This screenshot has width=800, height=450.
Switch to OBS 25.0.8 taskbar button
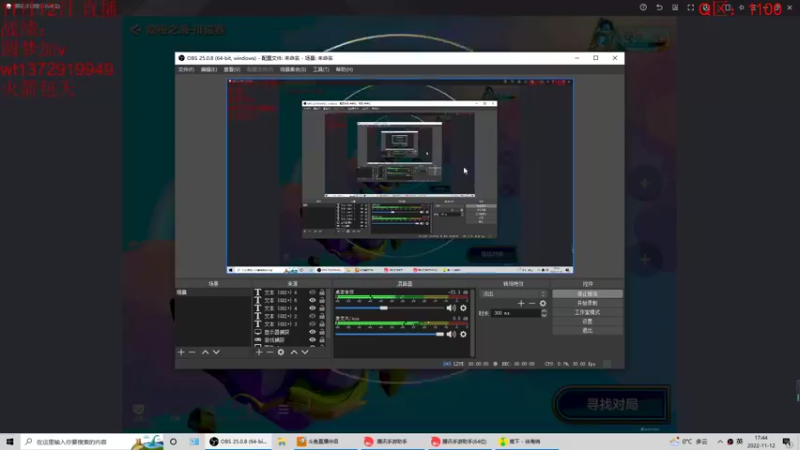(239, 441)
